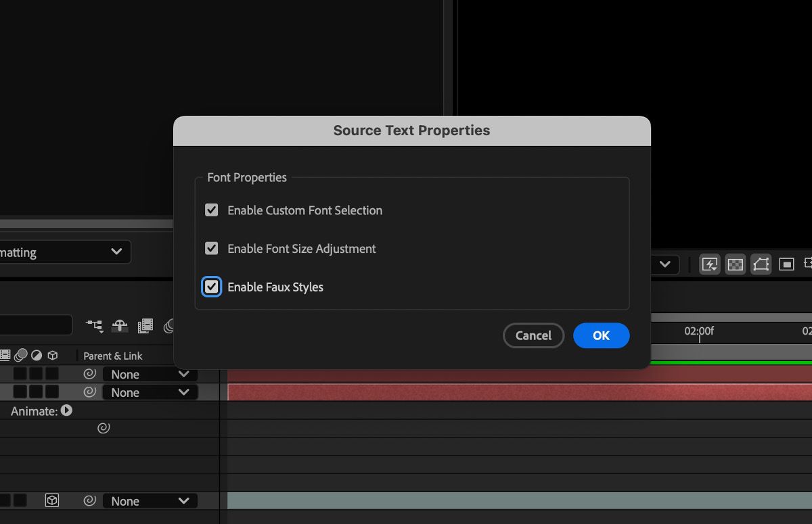Select the Region of Interest tool
Image resolution: width=812 pixels, height=524 pixels.
[x=786, y=264]
